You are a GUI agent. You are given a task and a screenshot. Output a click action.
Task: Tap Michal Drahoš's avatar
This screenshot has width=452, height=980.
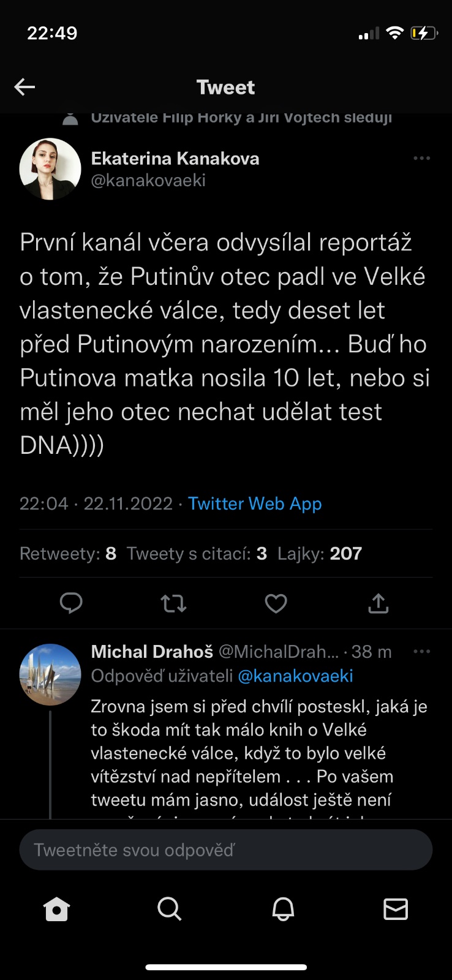click(50, 674)
